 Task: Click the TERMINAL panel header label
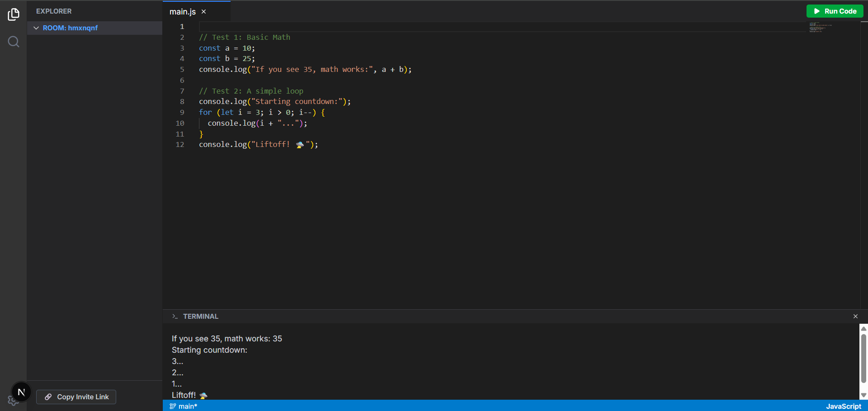coord(201,317)
